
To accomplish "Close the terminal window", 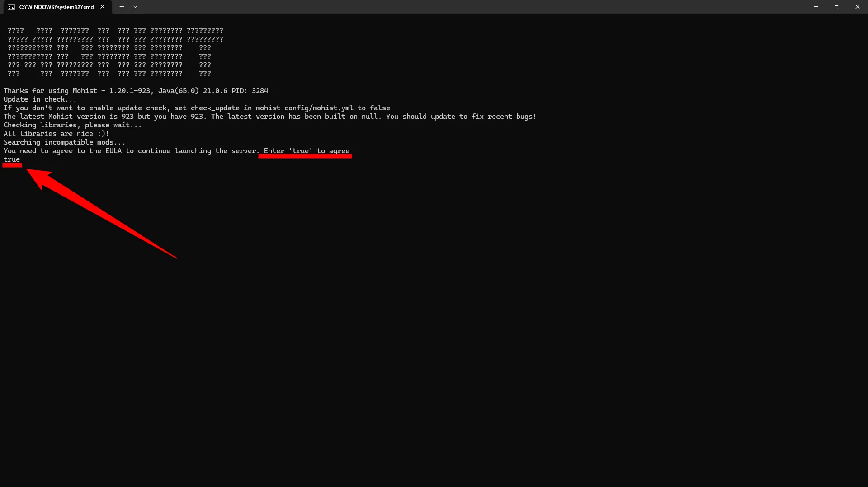I will pyautogui.click(x=858, y=7).
